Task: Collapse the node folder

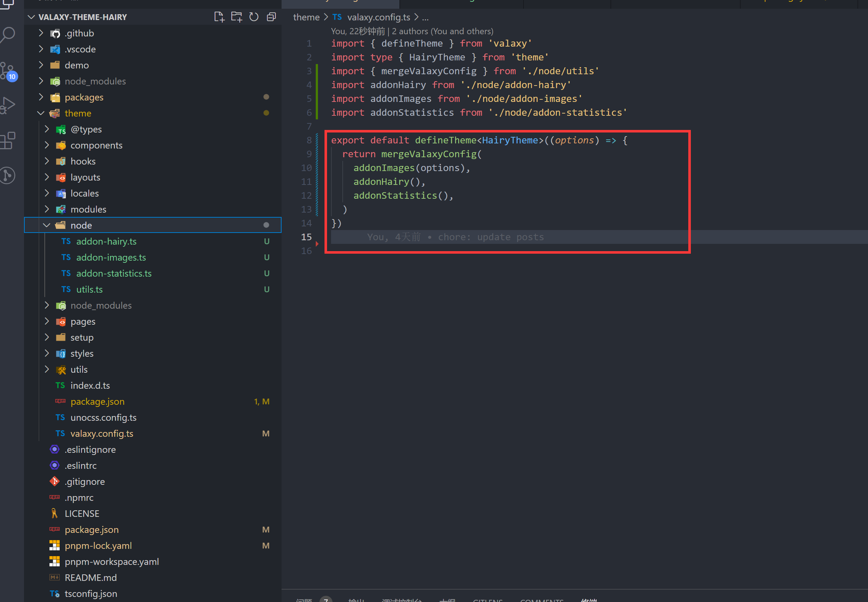Action: [47, 225]
